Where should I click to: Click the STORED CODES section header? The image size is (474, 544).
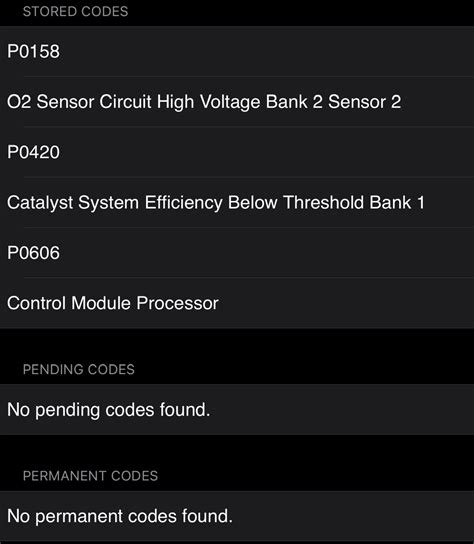75,11
